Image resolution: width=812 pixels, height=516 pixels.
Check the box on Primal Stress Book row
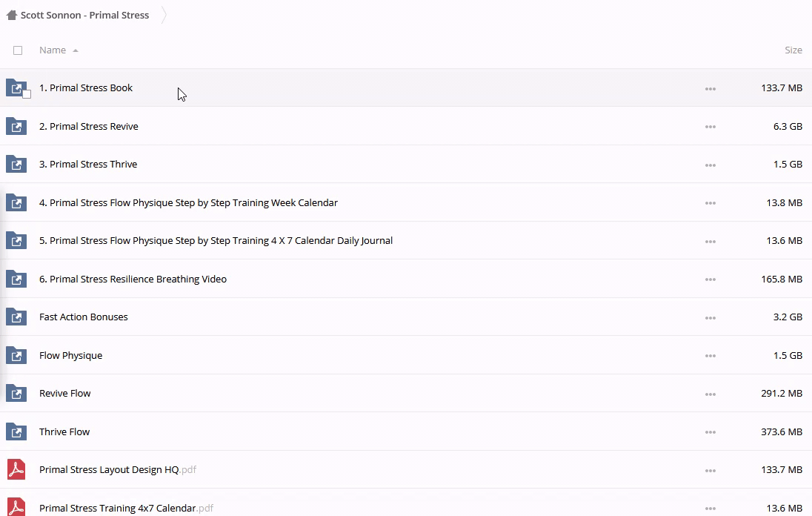[27, 94]
